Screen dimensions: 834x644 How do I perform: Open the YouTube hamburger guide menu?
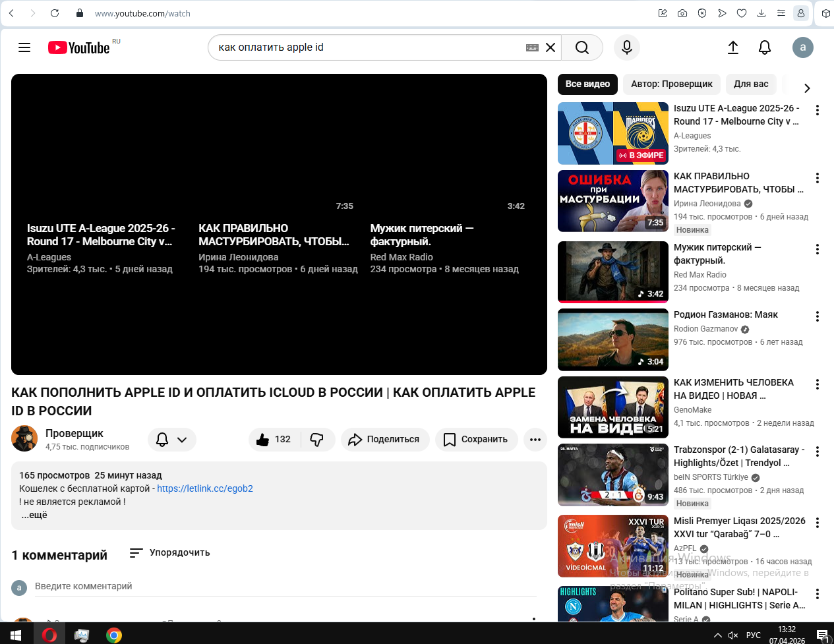[x=24, y=47]
